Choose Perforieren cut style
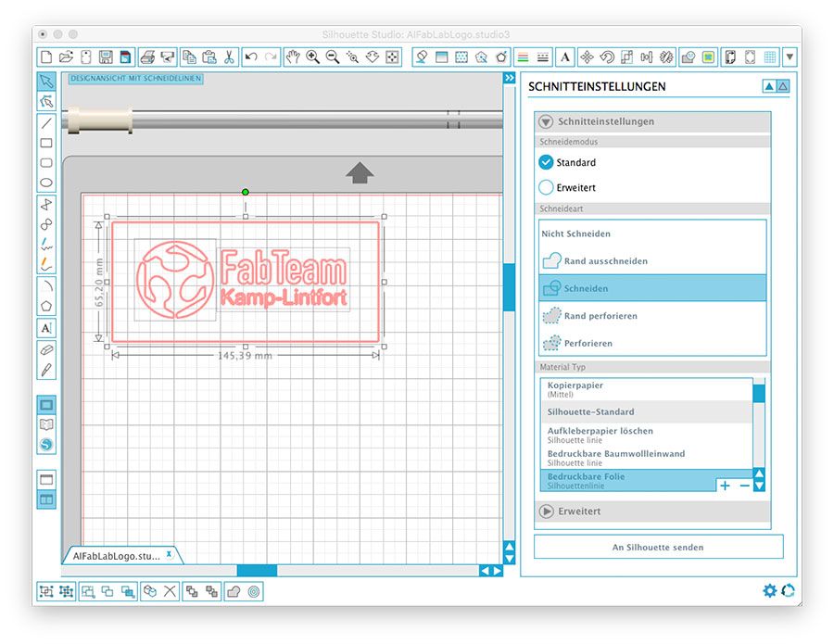The height and width of the screenshot is (644, 834). pos(652,343)
